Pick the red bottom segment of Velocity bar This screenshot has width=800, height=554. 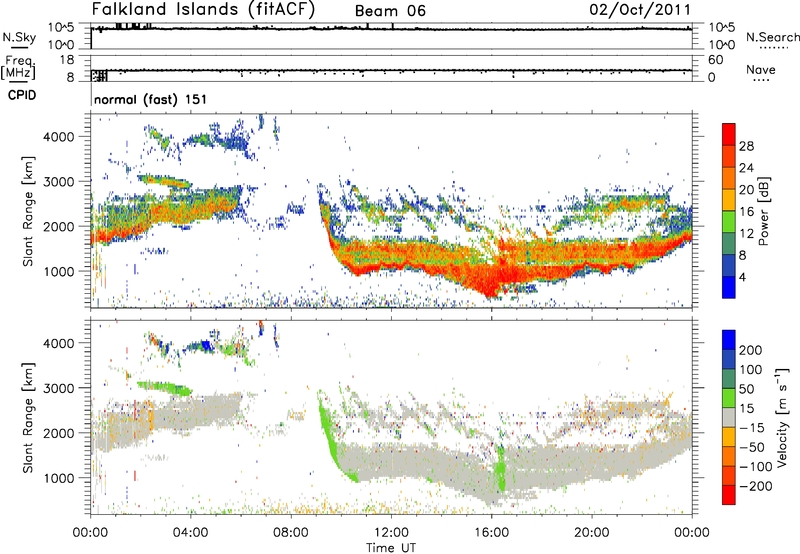point(729,495)
